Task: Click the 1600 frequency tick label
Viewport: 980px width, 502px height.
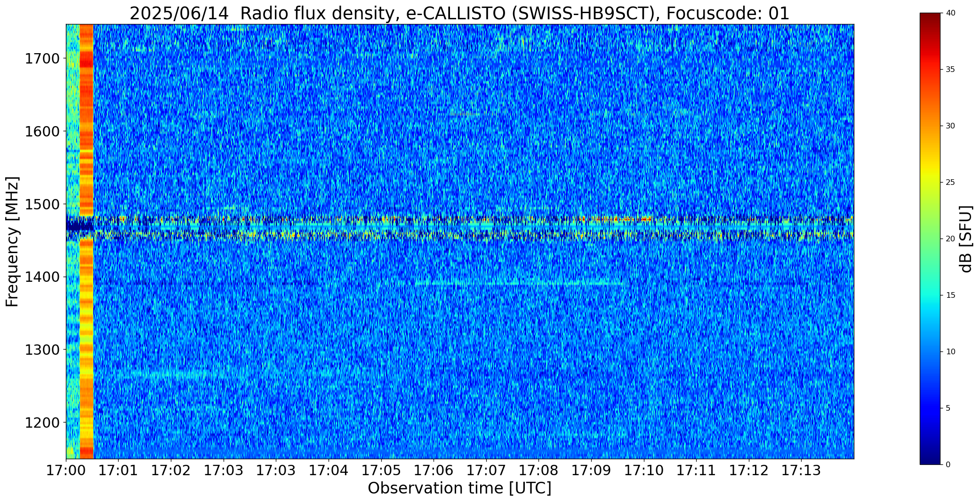Action: [41, 131]
